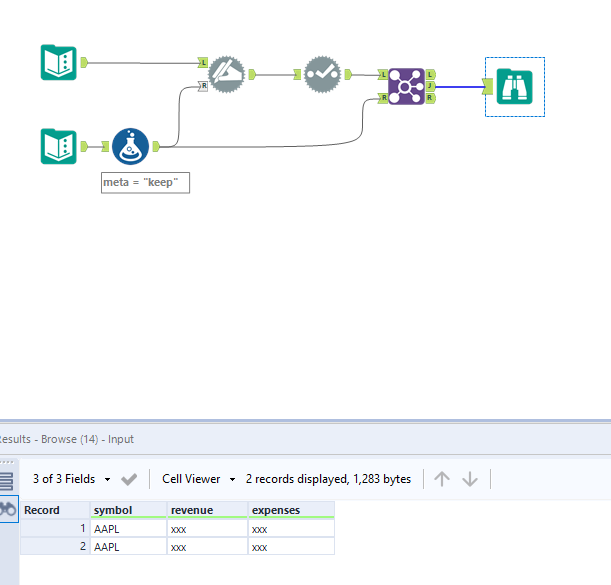Click the Dynamic Select input anchor
611x585 pixels.
(x=297, y=74)
